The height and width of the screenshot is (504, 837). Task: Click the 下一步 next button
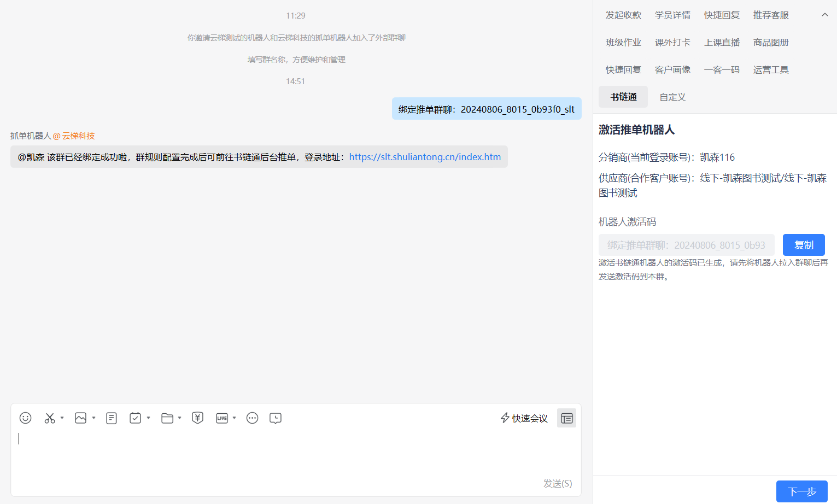point(801,491)
